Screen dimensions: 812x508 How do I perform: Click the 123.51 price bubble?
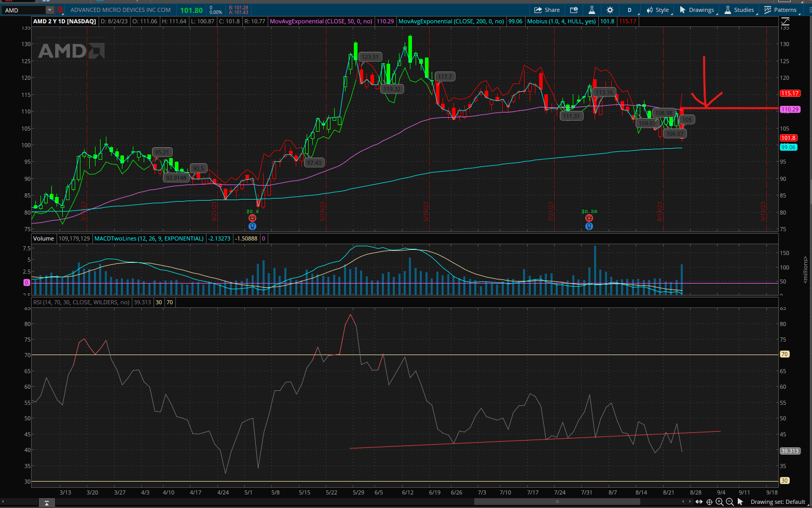point(371,57)
